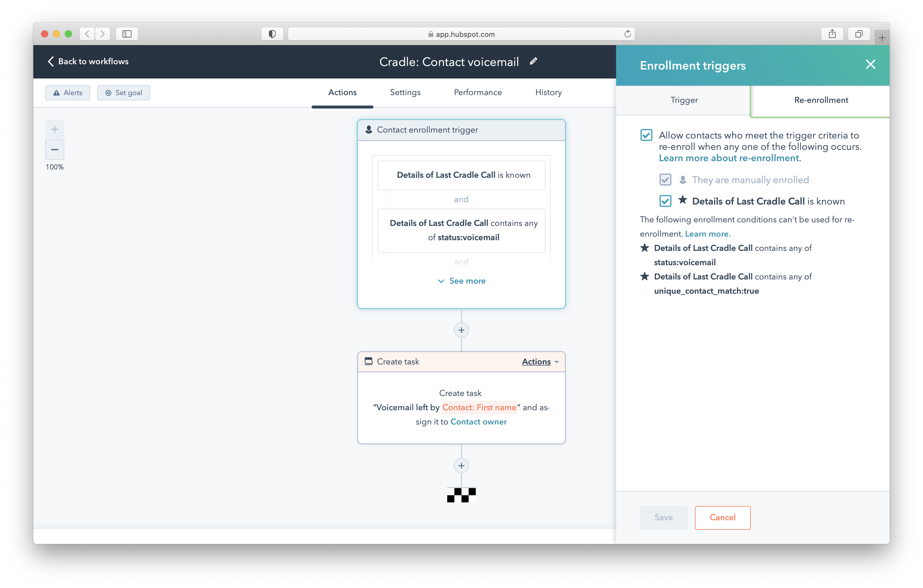Switch to the Trigger tab
Viewport: 923px width, 588px height.
click(684, 100)
